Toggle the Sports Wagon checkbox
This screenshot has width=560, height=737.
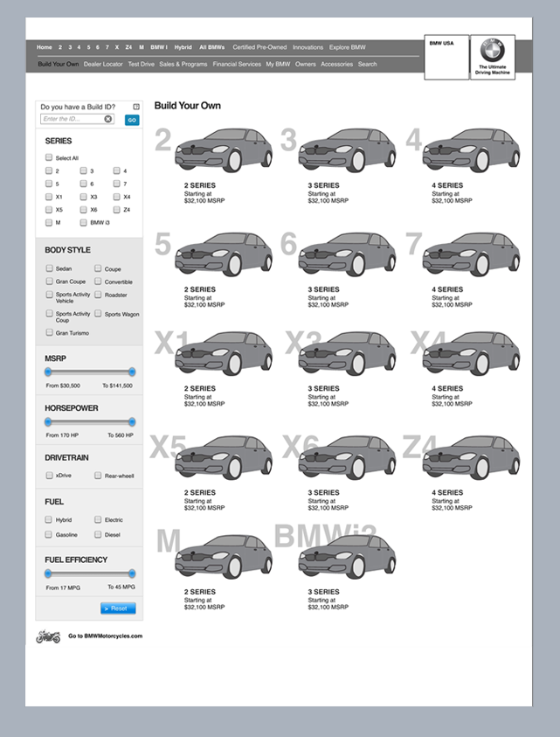98,313
